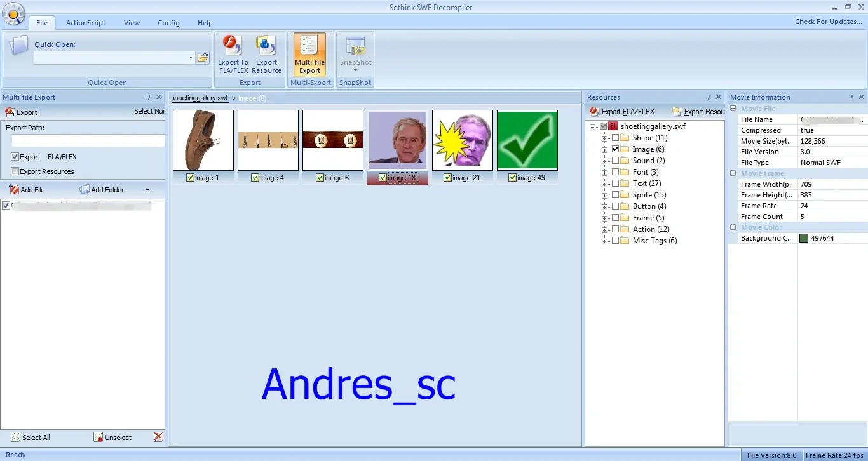Collapse the shoetinggallery.swf tree node
868x461 pixels.
coord(593,126)
